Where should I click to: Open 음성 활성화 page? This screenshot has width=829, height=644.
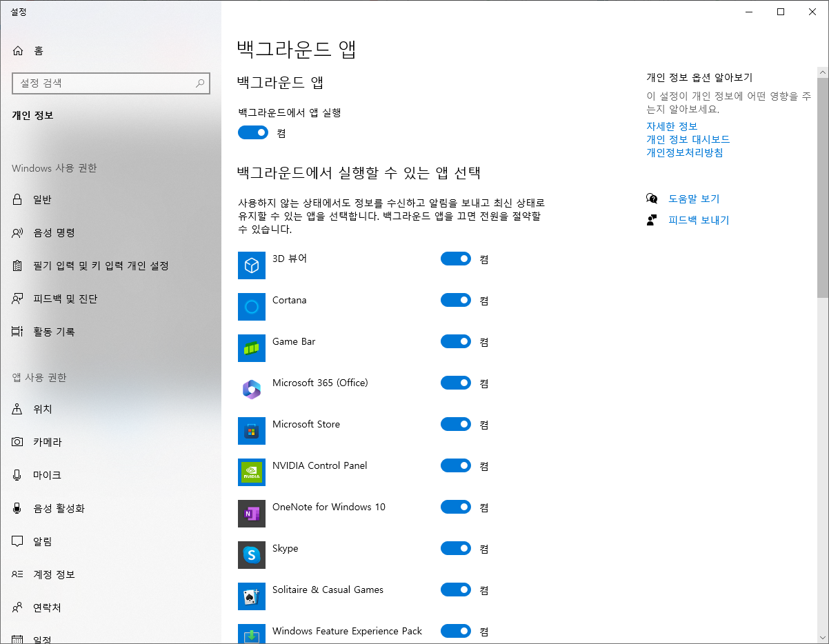110,509
